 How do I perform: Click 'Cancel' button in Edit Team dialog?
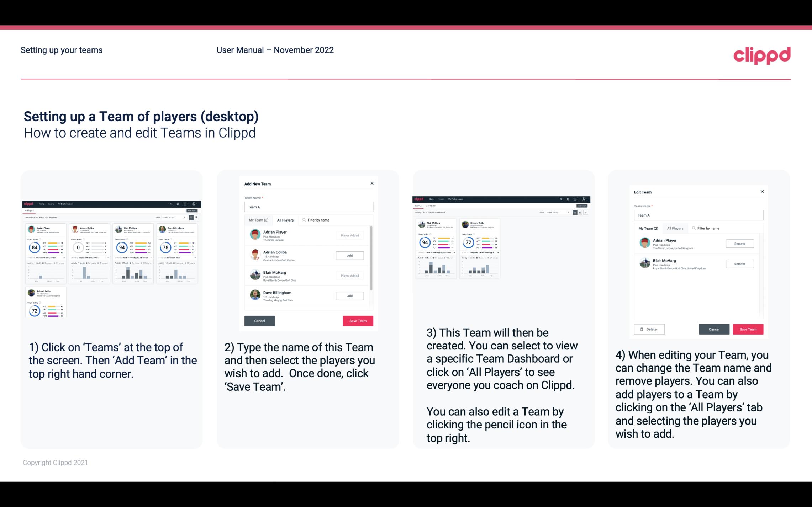click(x=714, y=329)
